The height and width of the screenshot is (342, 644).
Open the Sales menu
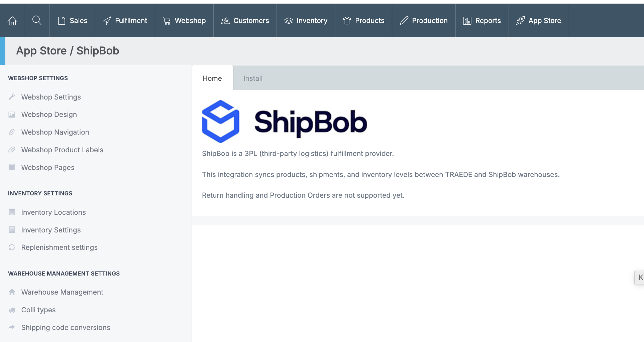click(x=73, y=21)
